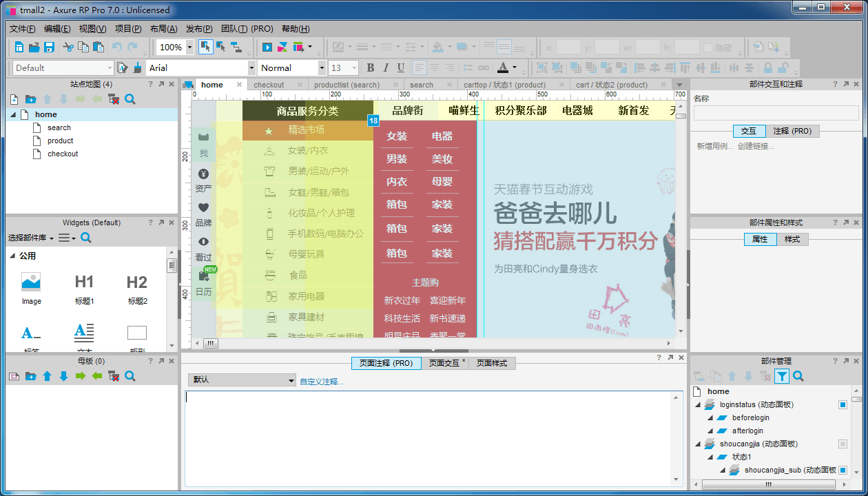Toggle italic text formatting

[385, 68]
